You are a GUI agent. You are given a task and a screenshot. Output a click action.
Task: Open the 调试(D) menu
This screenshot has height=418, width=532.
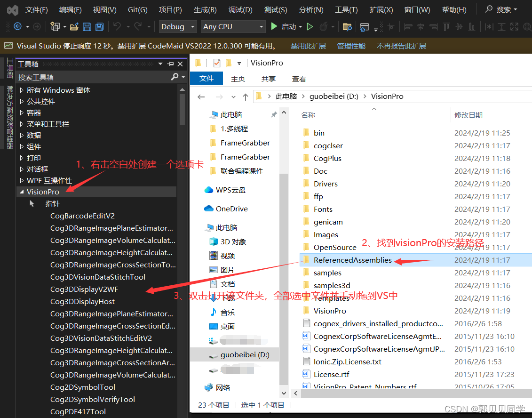tap(240, 9)
